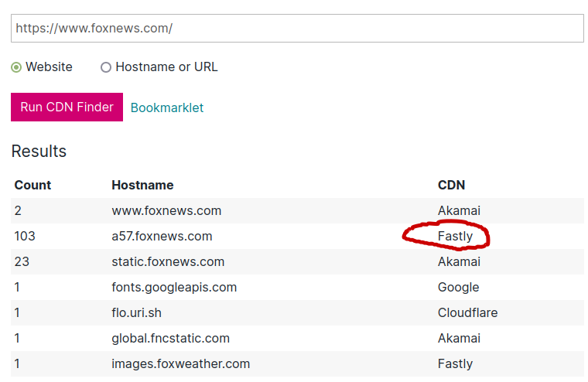Click count 2 in www.foxnews.com row
This screenshot has width=588, height=382.
[18, 210]
